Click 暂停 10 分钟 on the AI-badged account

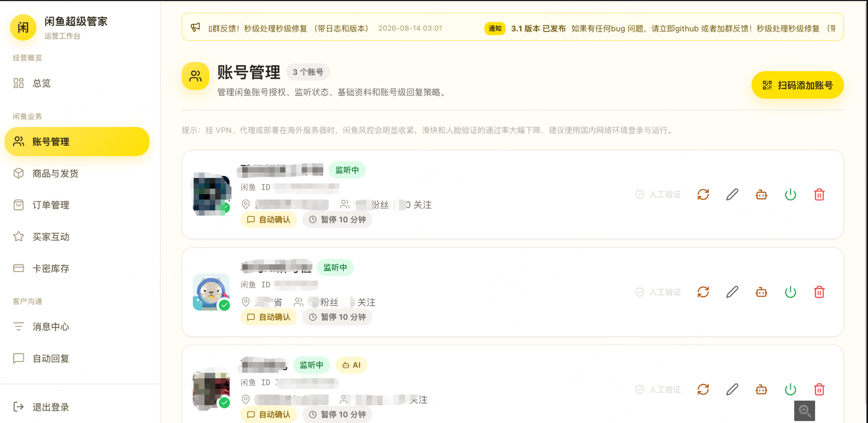point(337,415)
